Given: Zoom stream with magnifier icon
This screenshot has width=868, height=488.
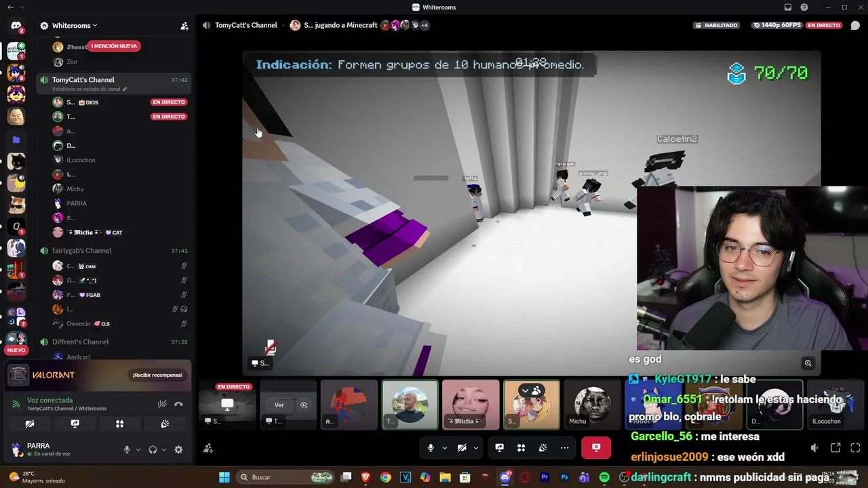Looking at the screenshot, I should click(x=808, y=363).
